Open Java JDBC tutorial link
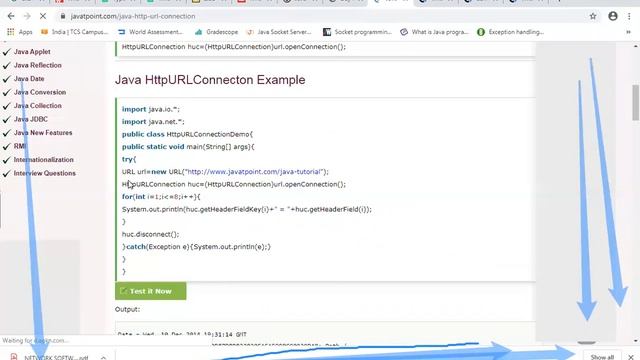 click(31, 119)
